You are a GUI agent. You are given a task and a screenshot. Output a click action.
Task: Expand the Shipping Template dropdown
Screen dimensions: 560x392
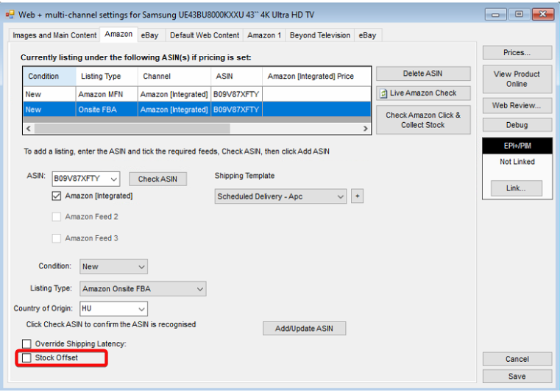(339, 197)
